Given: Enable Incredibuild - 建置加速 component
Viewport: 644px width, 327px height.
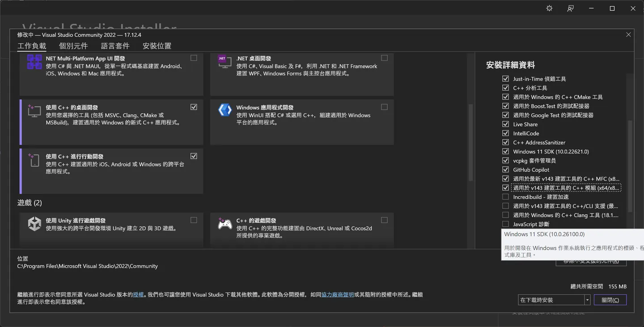Looking at the screenshot, I should coord(505,197).
